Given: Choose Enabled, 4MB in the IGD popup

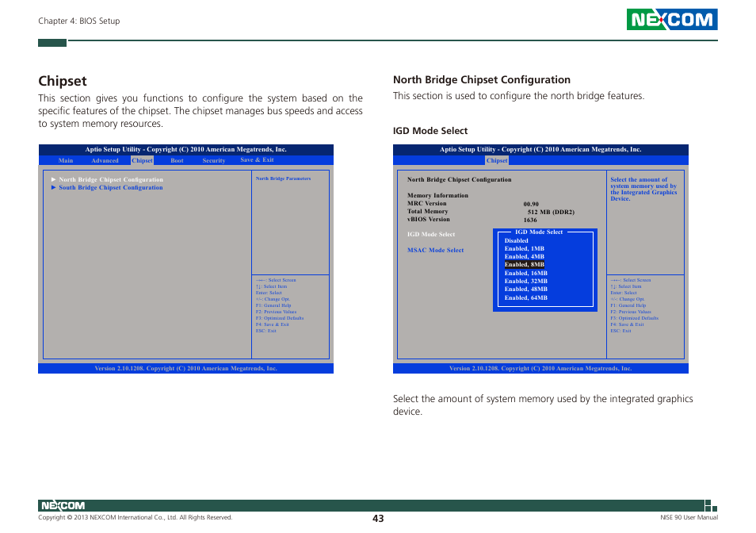Looking at the screenshot, I should [524, 257].
